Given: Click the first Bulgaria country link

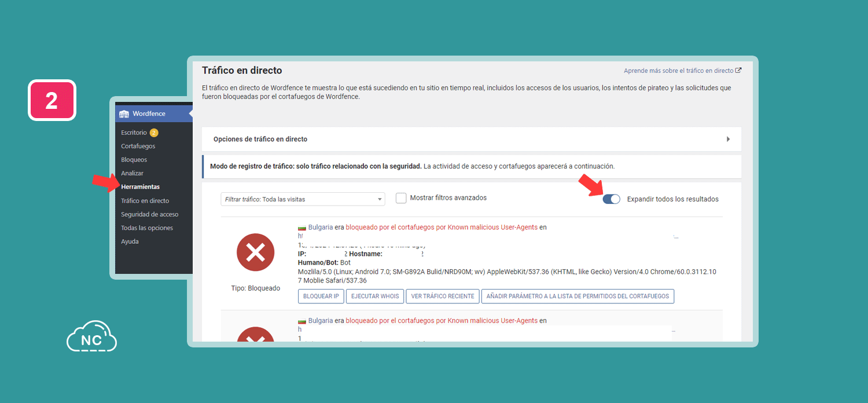Looking at the screenshot, I should [321, 228].
